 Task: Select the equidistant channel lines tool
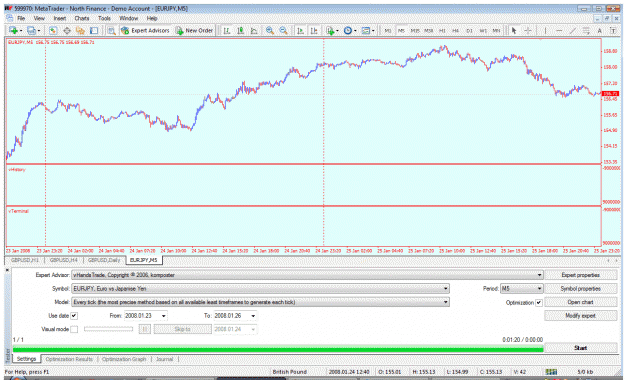(x=586, y=31)
